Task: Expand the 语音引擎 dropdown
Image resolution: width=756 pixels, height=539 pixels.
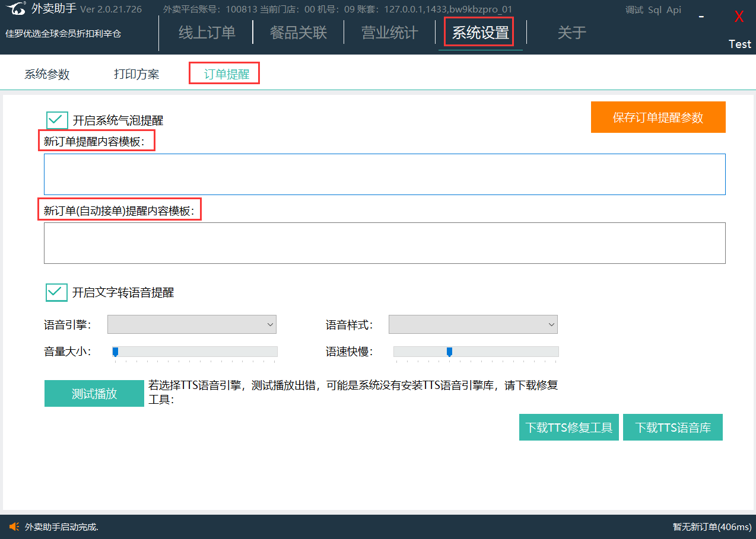Action: pos(192,324)
